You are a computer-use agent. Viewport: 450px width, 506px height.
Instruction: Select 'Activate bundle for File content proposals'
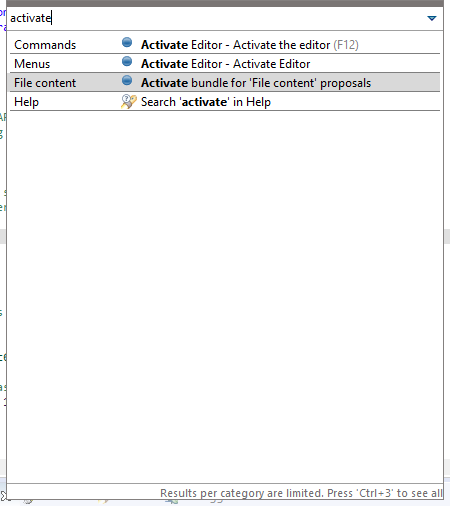point(256,83)
